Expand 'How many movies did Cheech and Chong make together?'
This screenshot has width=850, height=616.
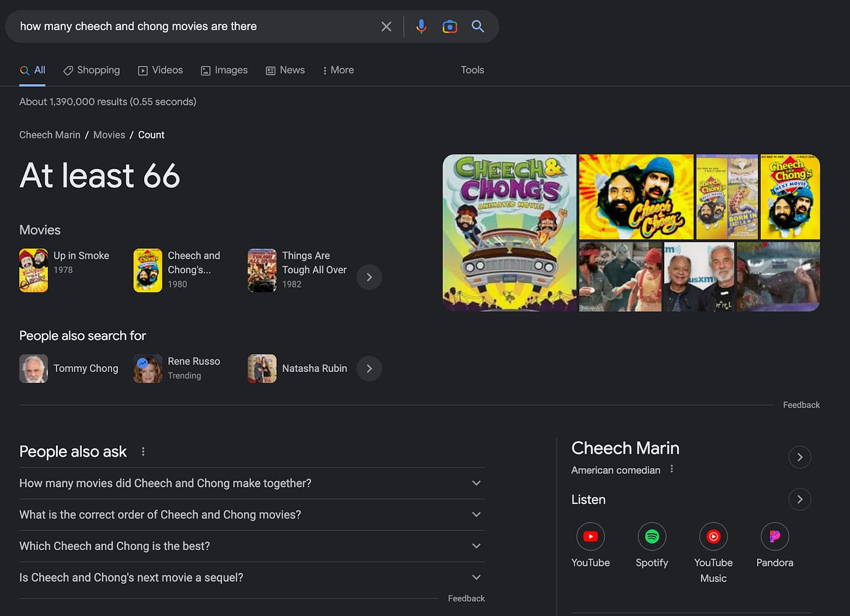click(x=252, y=483)
